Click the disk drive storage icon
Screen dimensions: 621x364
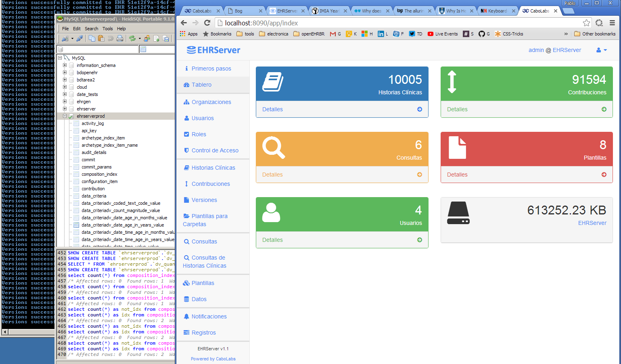coord(458,213)
